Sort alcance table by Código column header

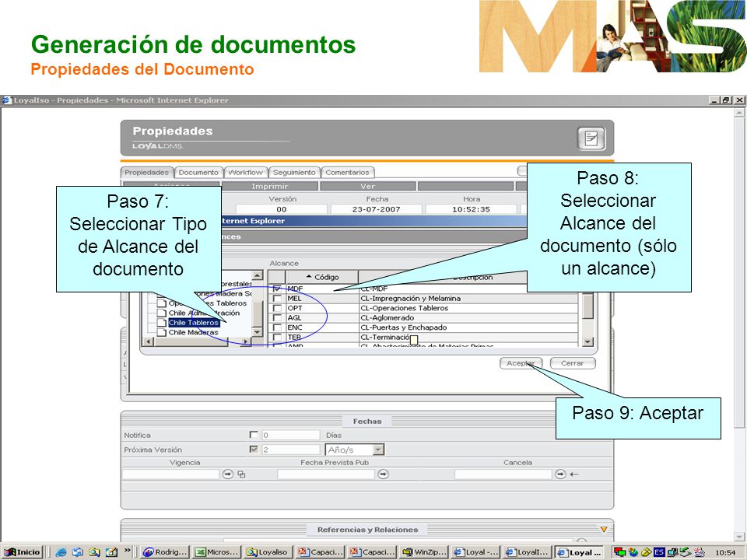click(322, 277)
